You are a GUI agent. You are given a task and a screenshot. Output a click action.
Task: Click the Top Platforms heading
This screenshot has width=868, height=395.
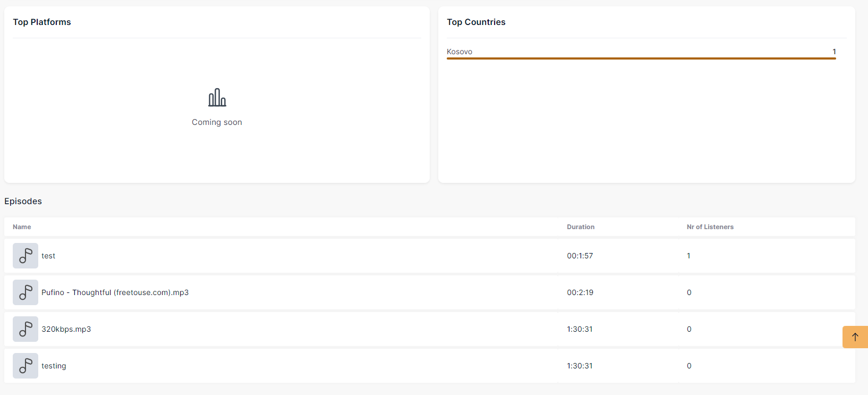42,22
